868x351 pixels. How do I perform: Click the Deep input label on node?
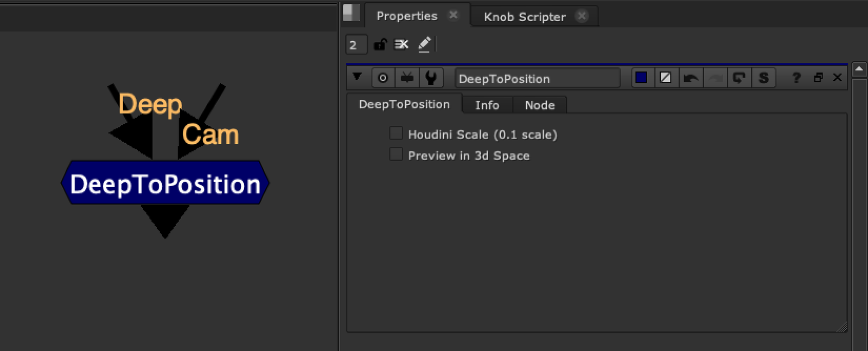click(150, 104)
